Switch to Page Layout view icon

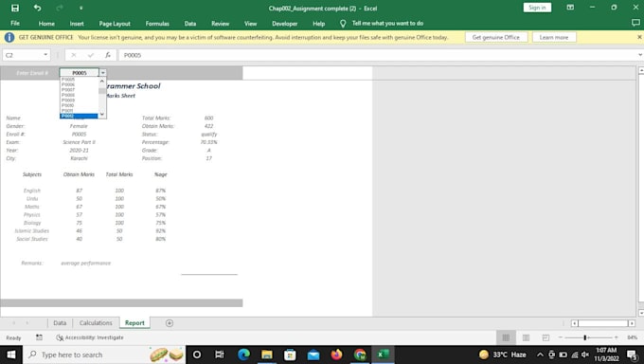click(x=526, y=337)
